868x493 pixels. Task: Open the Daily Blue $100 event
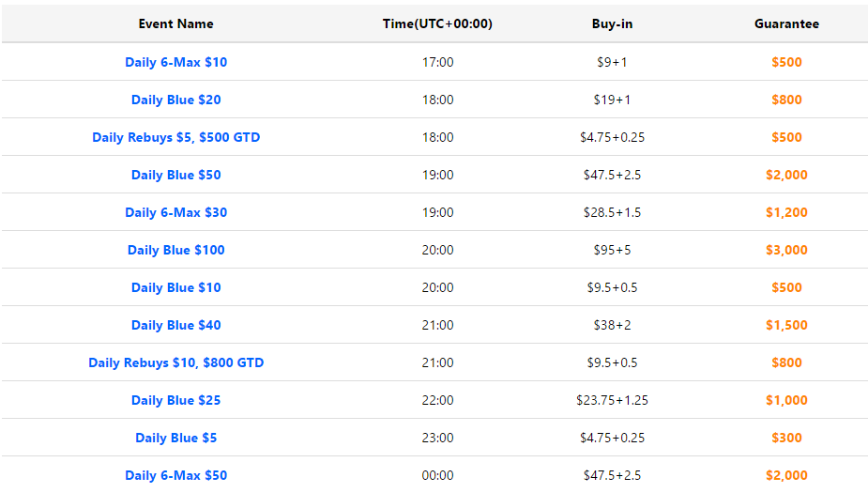click(x=176, y=250)
